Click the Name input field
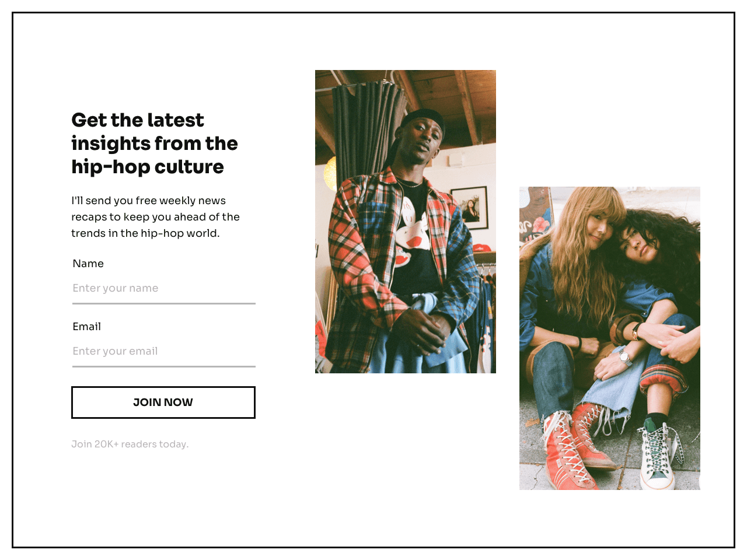 (164, 288)
